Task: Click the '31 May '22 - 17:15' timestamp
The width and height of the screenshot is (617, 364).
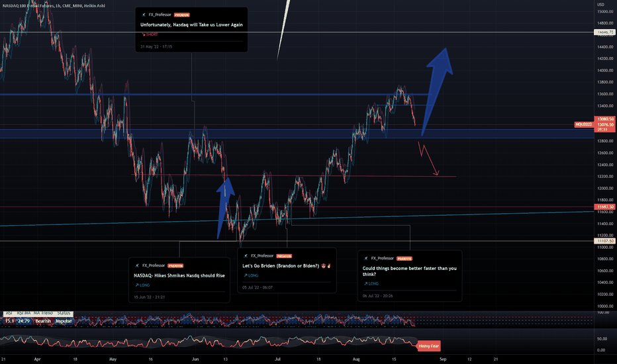Action: pyautogui.click(x=156, y=47)
